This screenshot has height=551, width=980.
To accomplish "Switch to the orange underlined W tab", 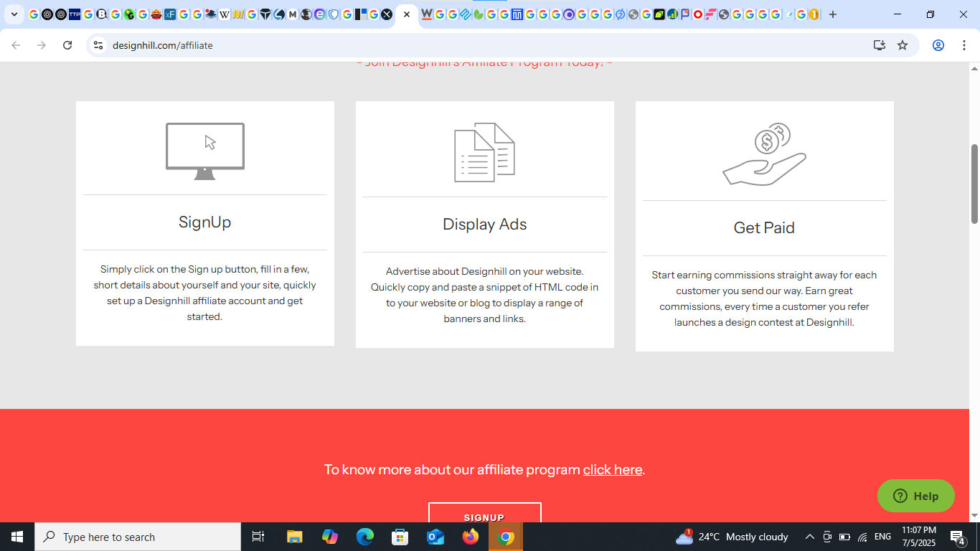I will click(x=427, y=14).
